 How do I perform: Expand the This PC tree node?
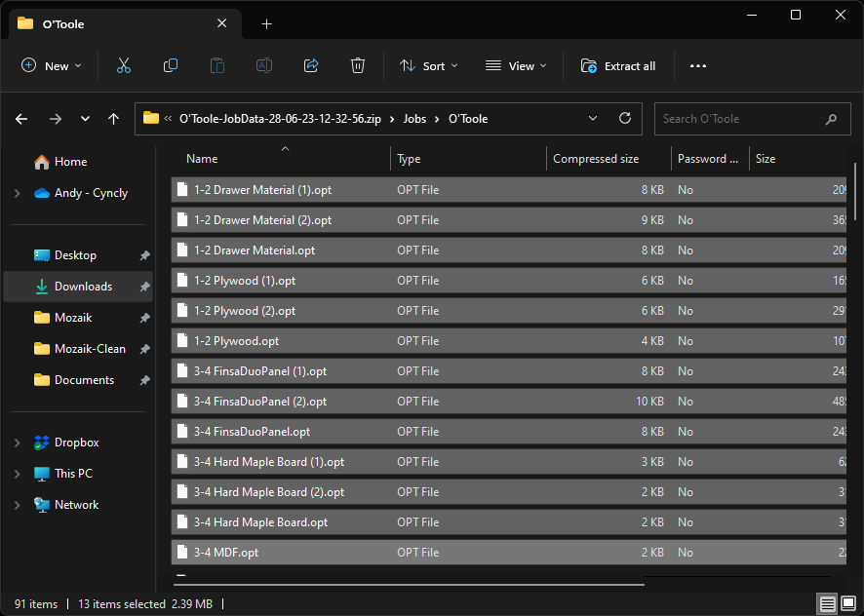17,474
